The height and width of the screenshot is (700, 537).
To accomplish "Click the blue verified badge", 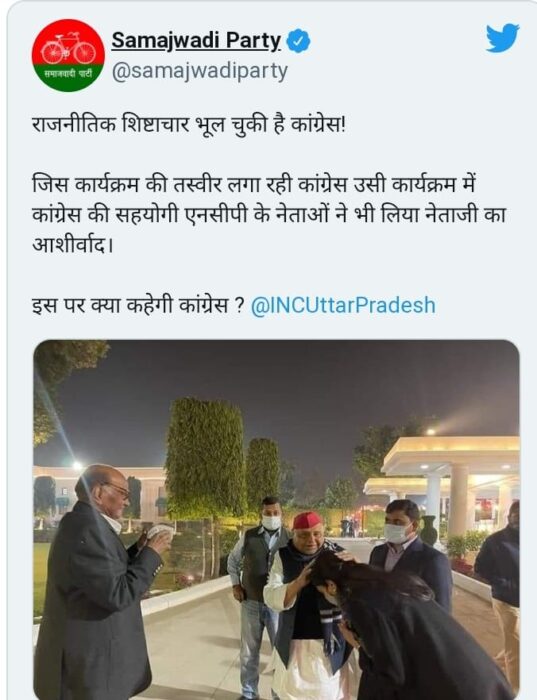I will [x=298, y=41].
